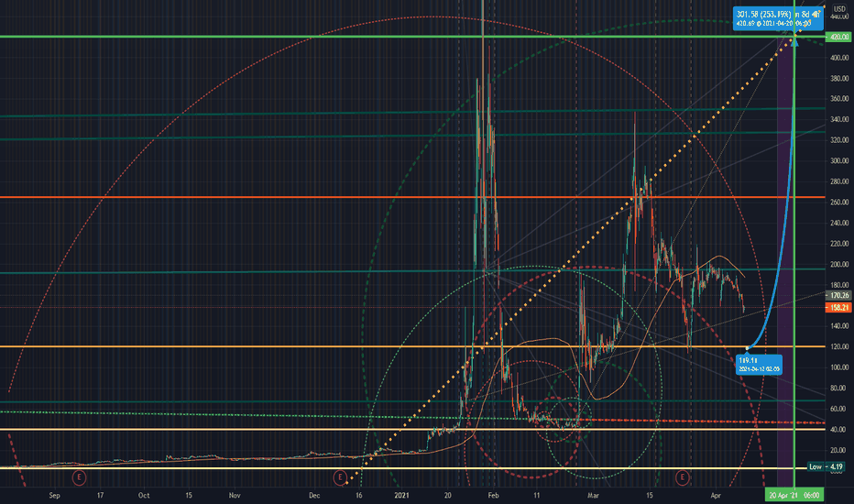Click the 120.00 price axis label

click(839, 346)
